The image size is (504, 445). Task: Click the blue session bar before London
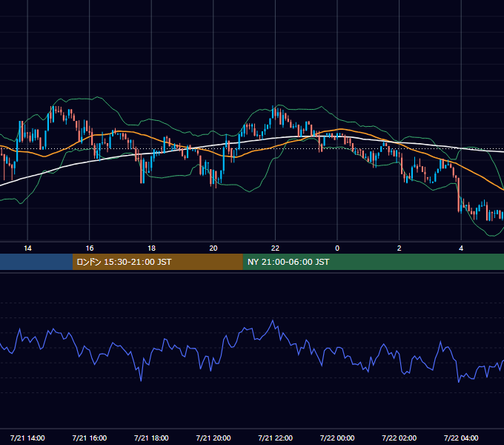coord(36,262)
